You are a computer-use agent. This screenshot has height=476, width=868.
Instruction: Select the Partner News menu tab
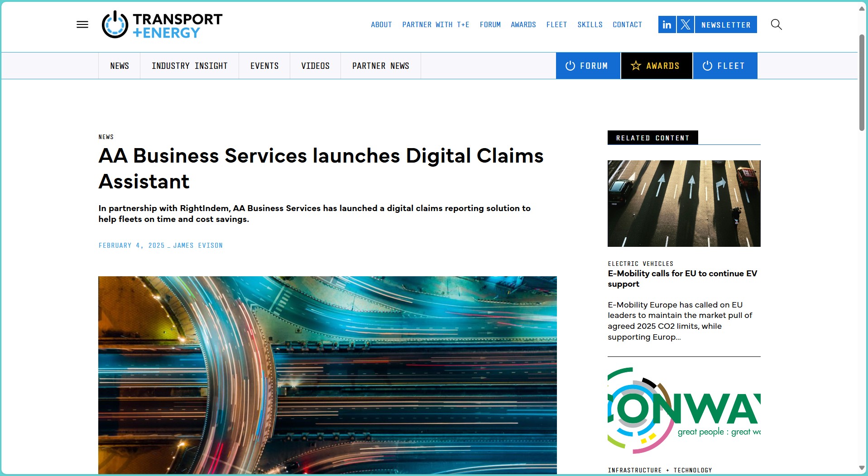(380, 66)
